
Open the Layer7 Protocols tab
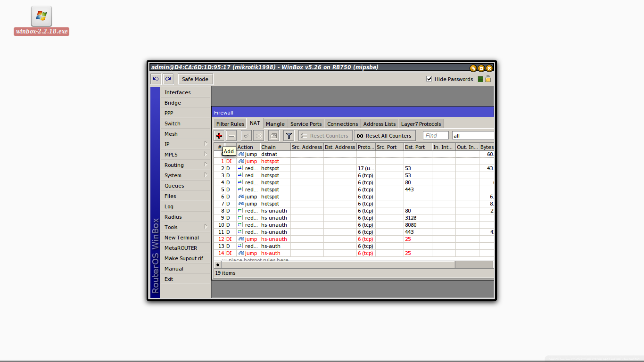(x=421, y=124)
